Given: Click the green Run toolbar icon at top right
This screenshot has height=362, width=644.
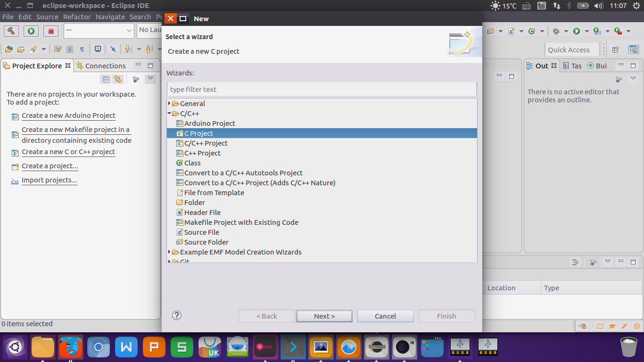Looking at the screenshot, I should click(x=577, y=31).
